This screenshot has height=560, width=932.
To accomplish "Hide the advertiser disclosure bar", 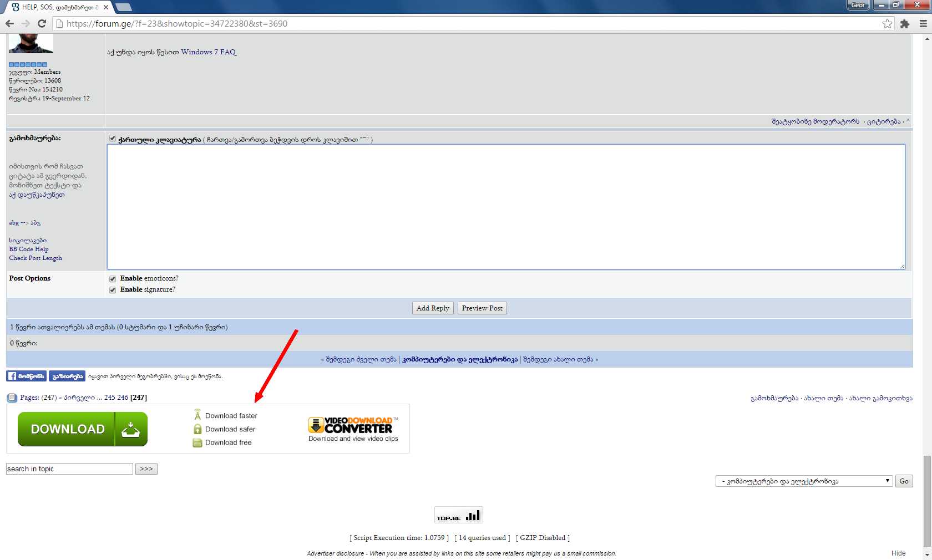I will point(899,553).
